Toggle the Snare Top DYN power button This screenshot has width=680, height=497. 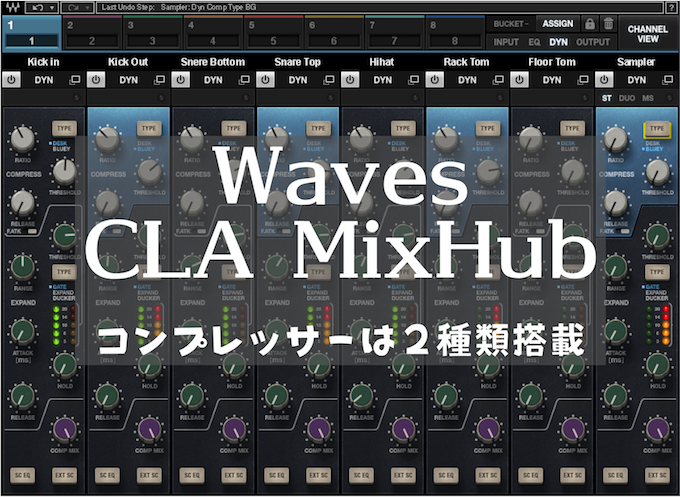265,80
